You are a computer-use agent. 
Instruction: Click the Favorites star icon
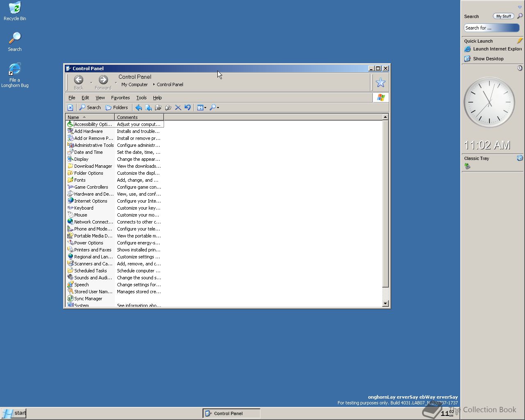(381, 82)
